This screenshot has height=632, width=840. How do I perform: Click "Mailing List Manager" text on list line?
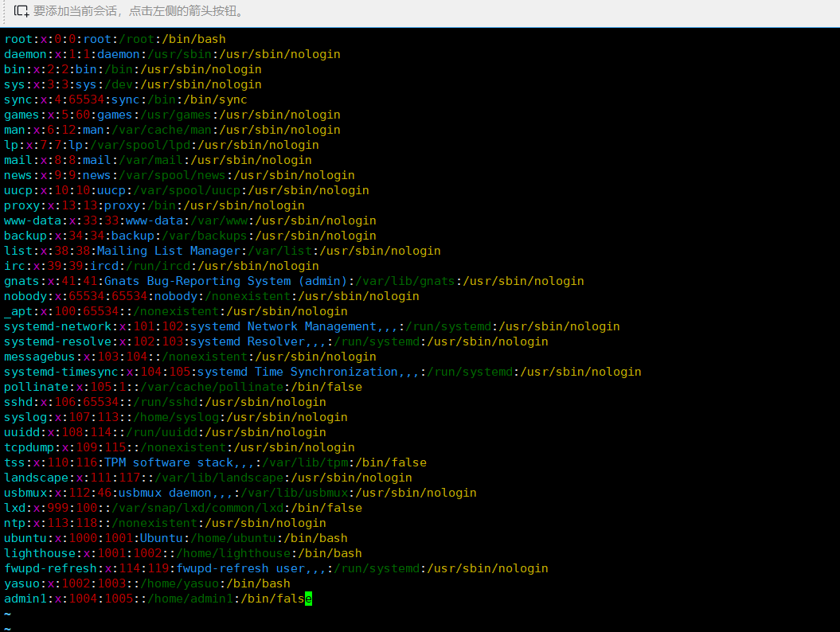(168, 251)
